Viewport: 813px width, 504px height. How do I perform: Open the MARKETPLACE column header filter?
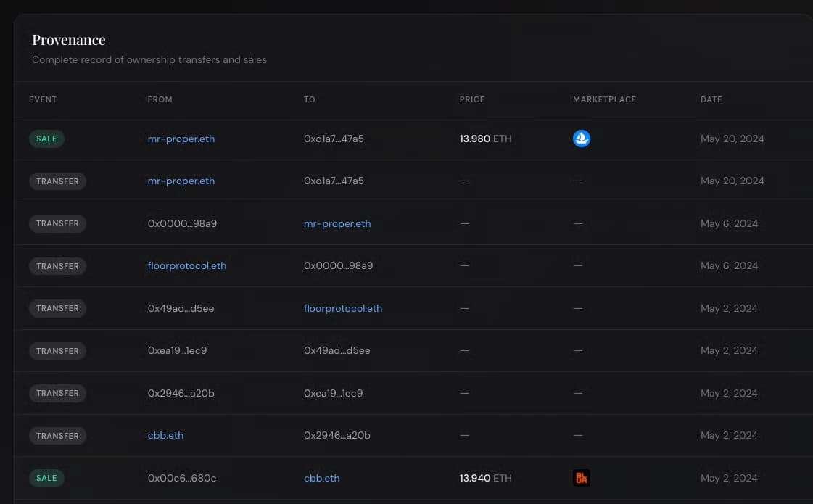coord(604,99)
